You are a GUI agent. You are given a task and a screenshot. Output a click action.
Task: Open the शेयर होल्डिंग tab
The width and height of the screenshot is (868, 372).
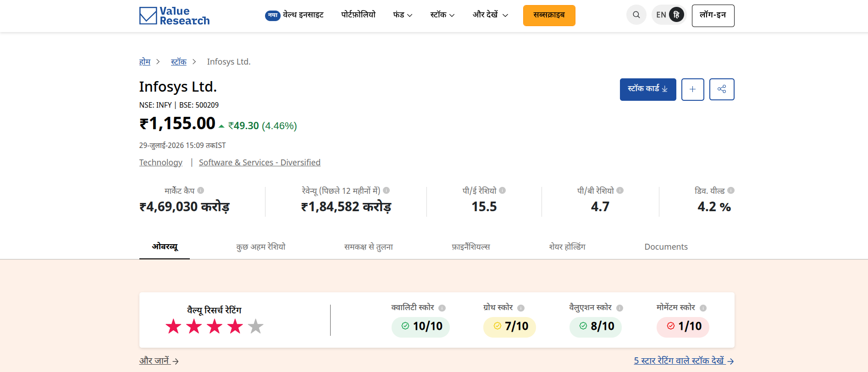(567, 247)
